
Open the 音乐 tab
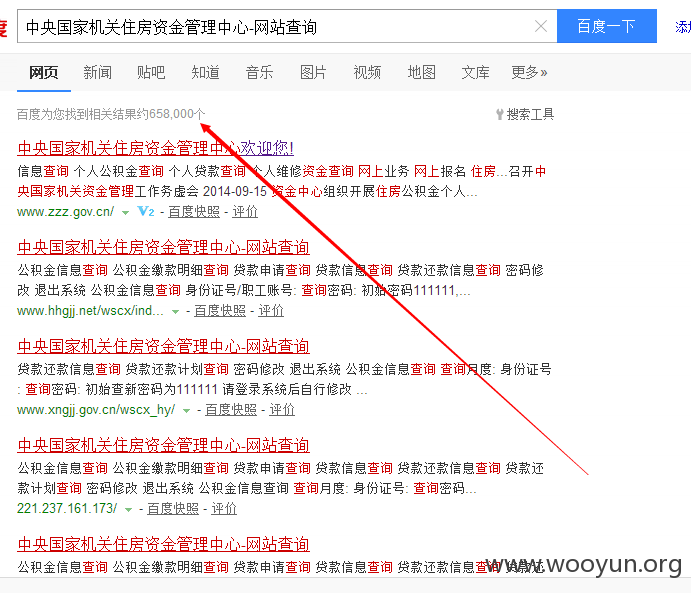pyautogui.click(x=259, y=72)
